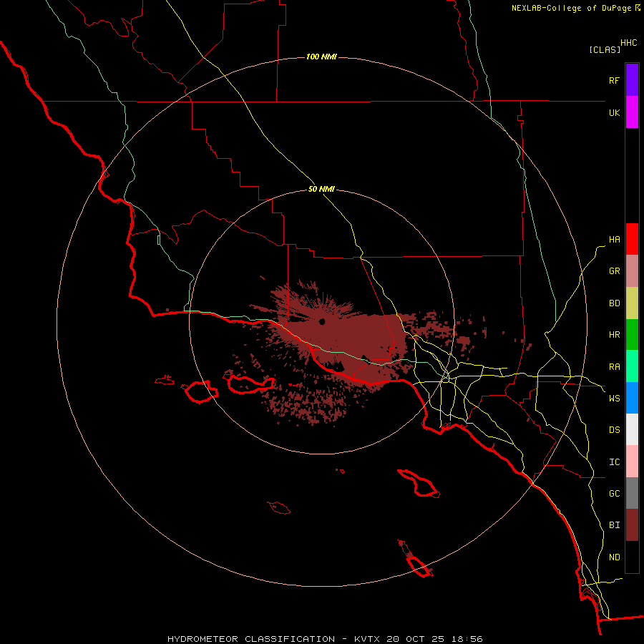Click the DS white legend swatch

click(x=632, y=429)
